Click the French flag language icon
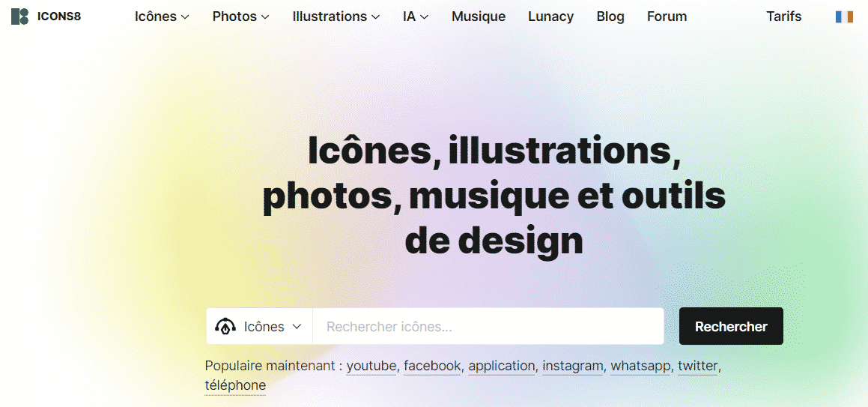 [x=844, y=16]
